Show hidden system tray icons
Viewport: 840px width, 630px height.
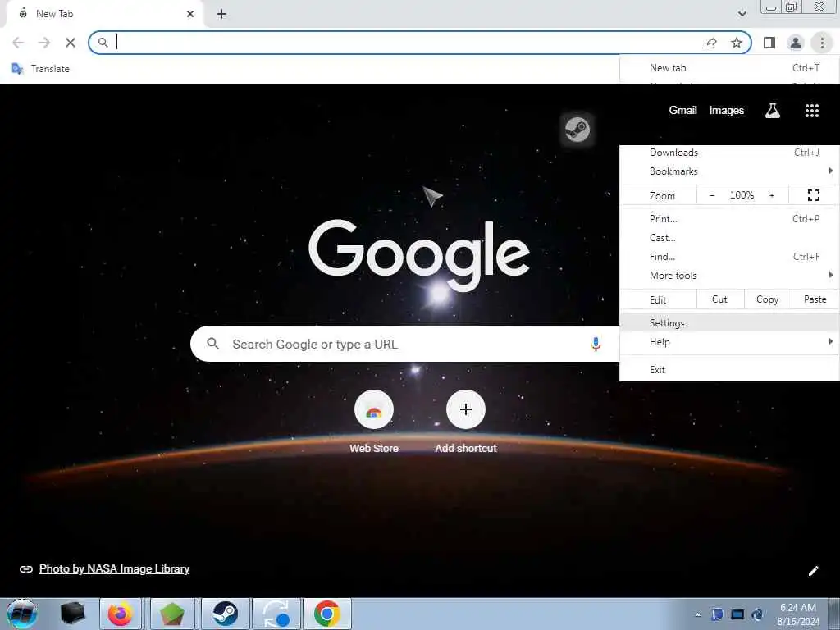(x=697, y=614)
